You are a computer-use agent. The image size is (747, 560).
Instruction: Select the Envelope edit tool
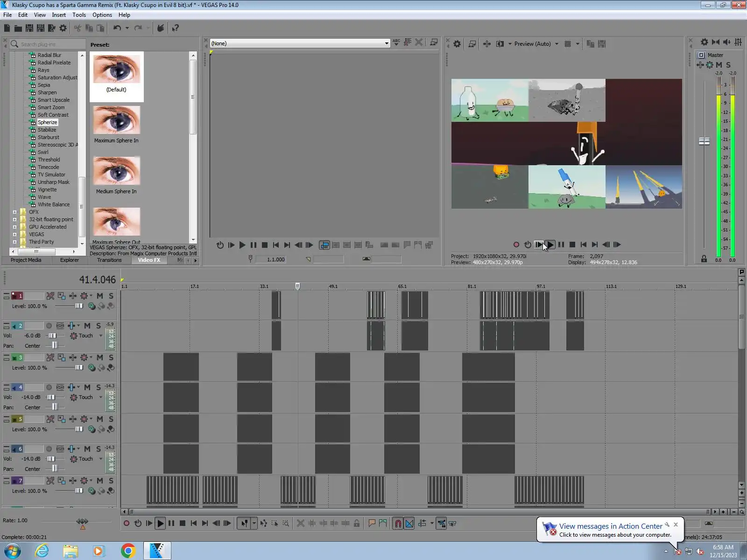(264, 524)
